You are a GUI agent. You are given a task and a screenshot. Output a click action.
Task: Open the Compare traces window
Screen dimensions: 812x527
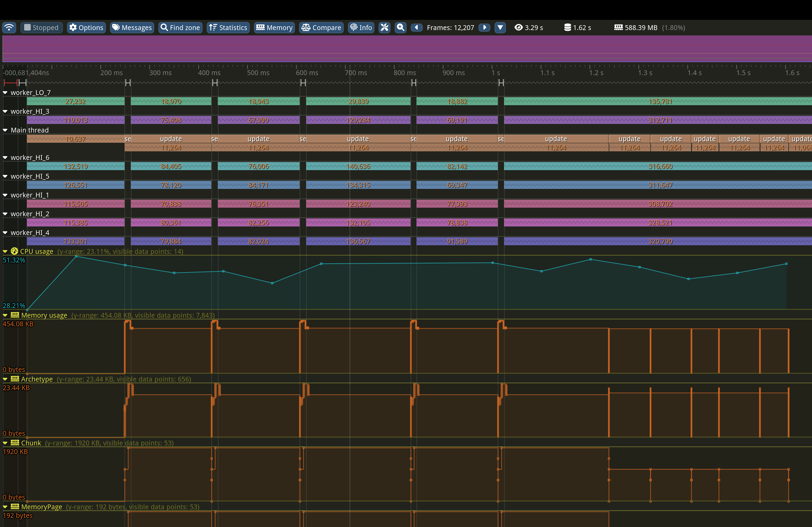tap(321, 28)
